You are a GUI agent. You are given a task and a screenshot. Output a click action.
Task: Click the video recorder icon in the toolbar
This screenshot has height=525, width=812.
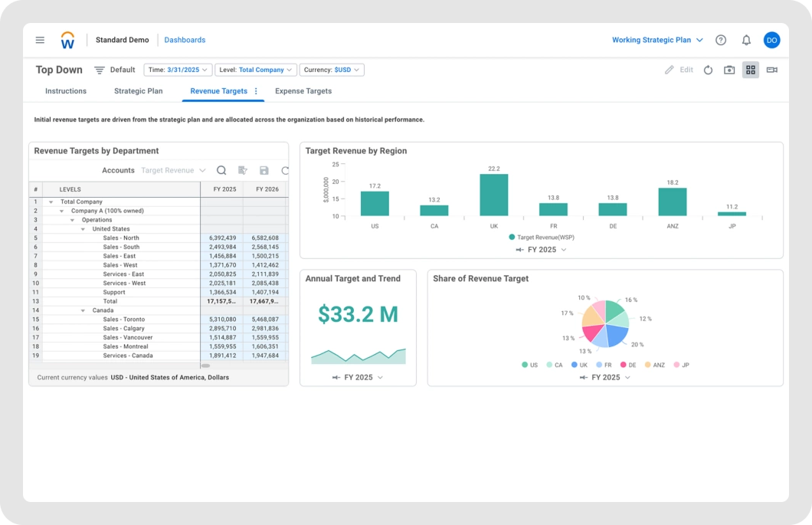(x=771, y=70)
